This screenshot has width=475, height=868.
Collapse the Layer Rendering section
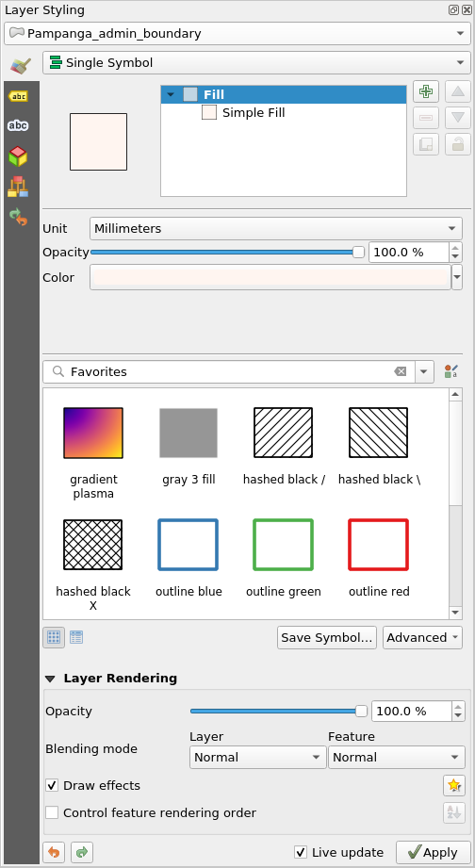click(52, 679)
